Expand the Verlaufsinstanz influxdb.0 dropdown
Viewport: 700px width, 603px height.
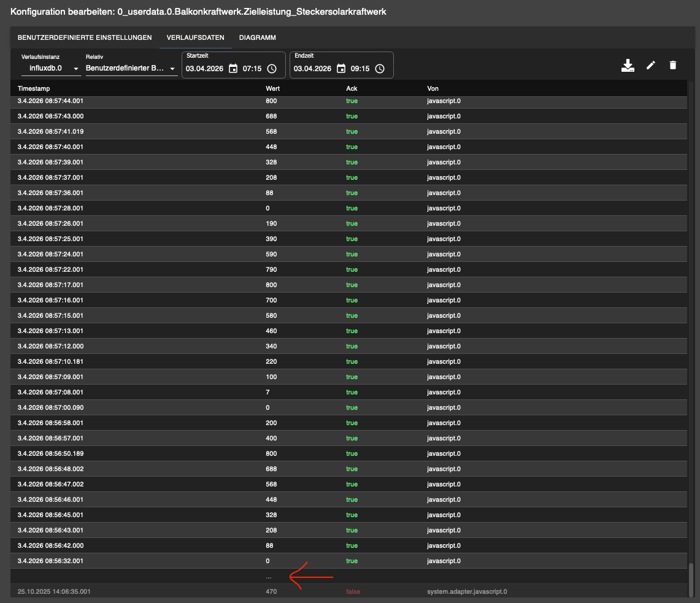tap(51, 69)
